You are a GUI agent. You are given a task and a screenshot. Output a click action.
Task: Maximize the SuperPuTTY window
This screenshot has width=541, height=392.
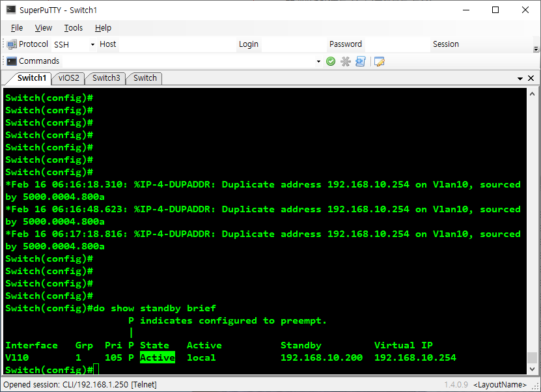point(495,10)
